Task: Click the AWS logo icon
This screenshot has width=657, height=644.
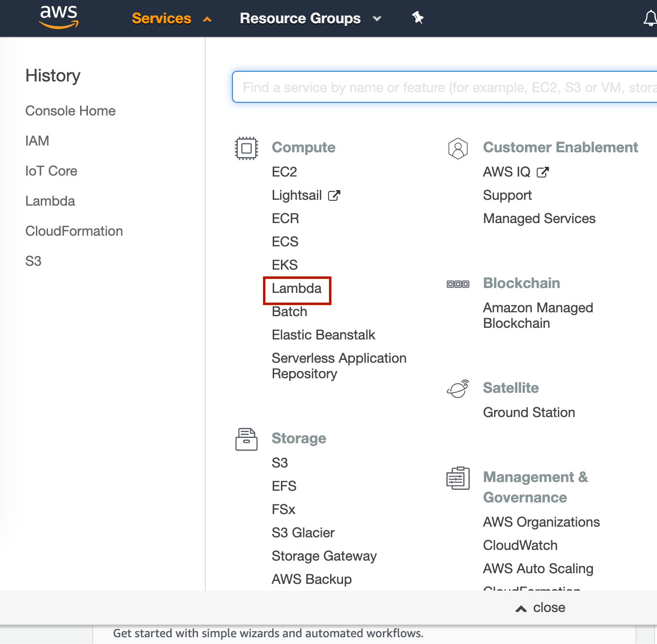Action: pyautogui.click(x=59, y=17)
